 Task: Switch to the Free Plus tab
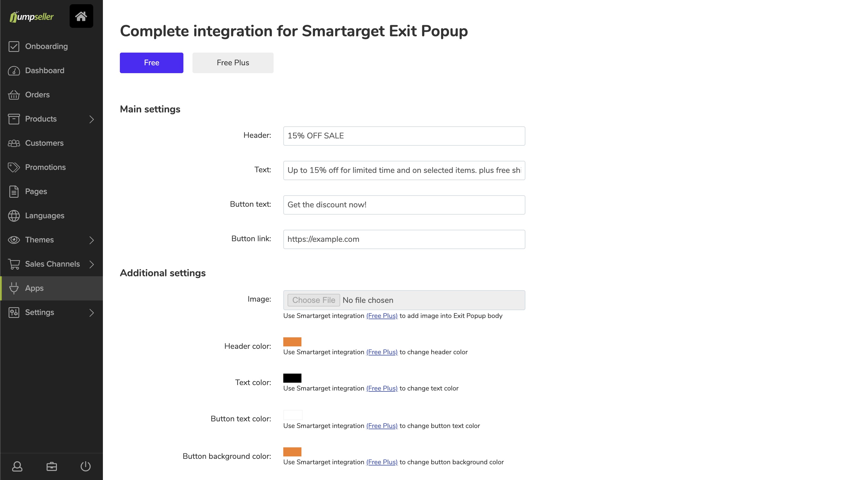[233, 63]
